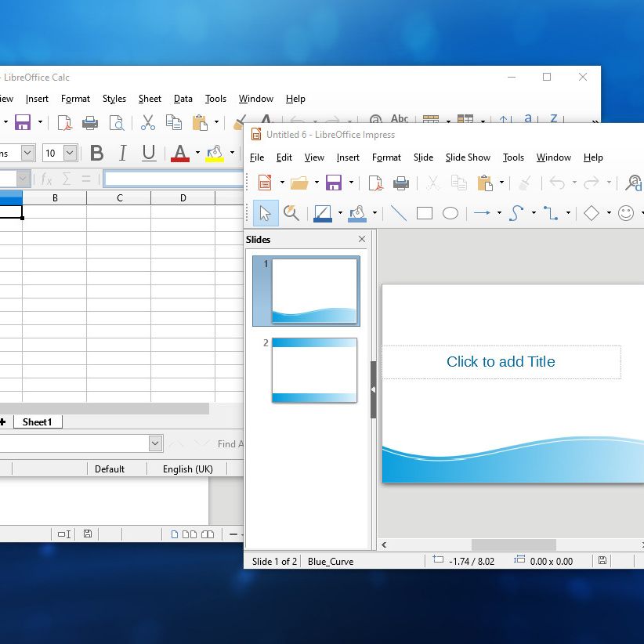644x644 pixels.
Task: Switch to the Sheet1 tab
Action: [x=37, y=422]
